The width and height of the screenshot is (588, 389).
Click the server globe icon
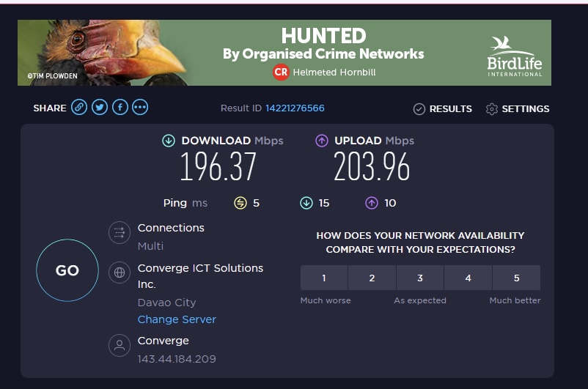(x=120, y=273)
